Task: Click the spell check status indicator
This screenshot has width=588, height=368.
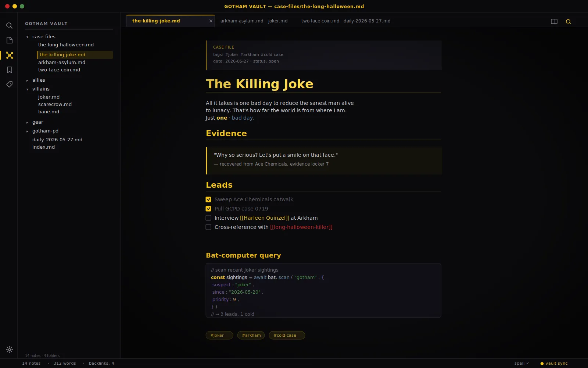Action: point(521,364)
